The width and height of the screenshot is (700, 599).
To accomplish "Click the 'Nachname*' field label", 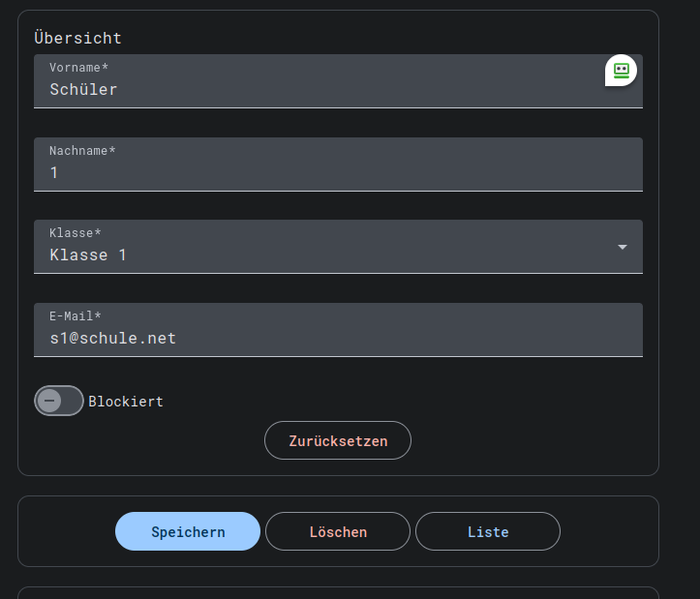I will (82, 151).
